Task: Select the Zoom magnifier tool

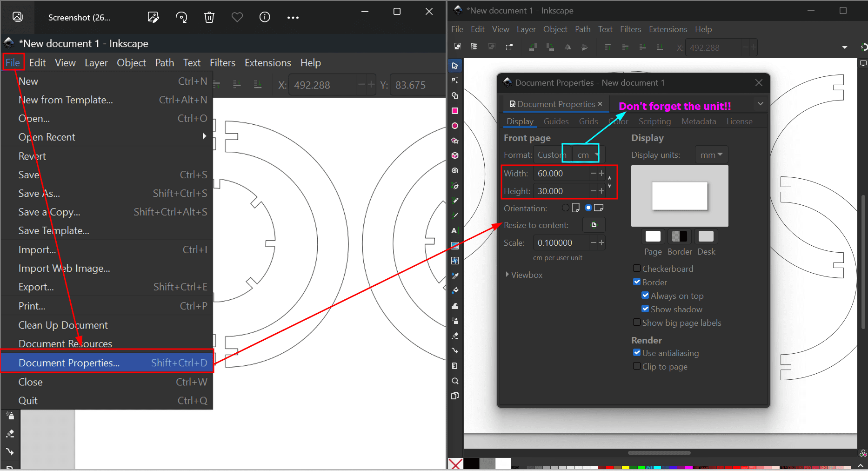Action: point(455,381)
